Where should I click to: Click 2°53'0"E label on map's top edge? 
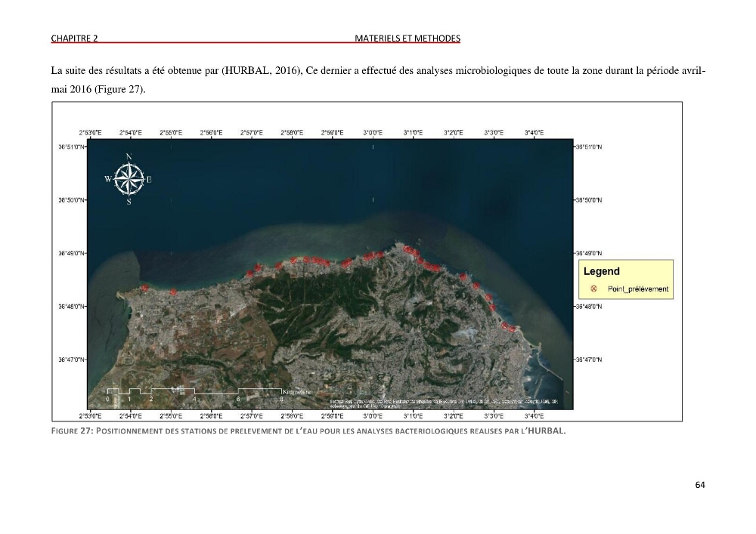[90, 133]
